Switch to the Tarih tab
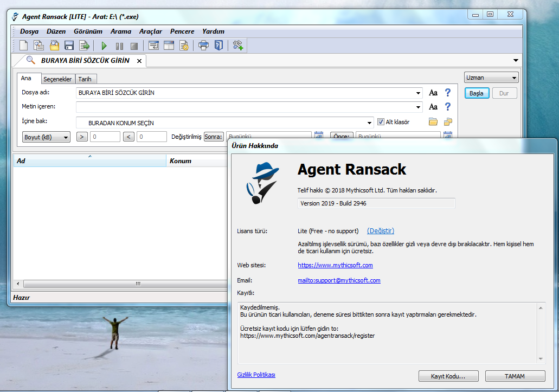 [x=85, y=79]
